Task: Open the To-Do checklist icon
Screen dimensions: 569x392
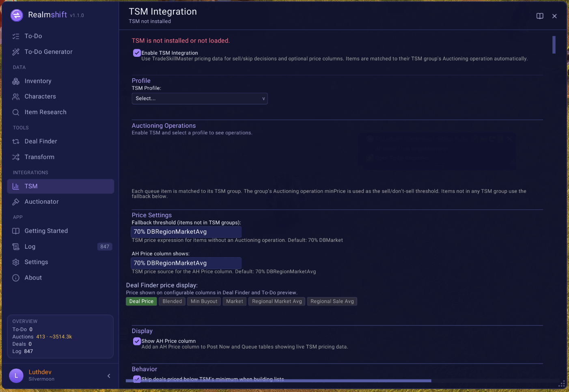Action: (16, 36)
